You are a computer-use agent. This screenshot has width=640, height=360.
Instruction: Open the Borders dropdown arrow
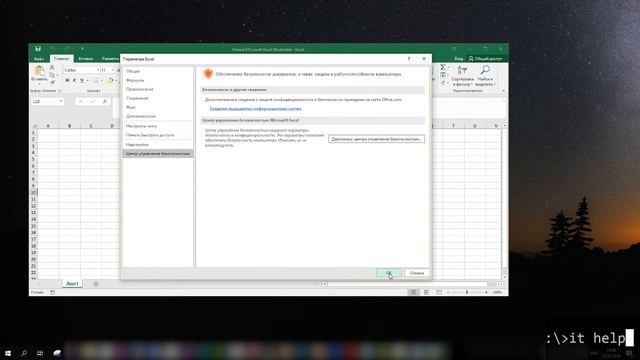[x=101, y=80]
